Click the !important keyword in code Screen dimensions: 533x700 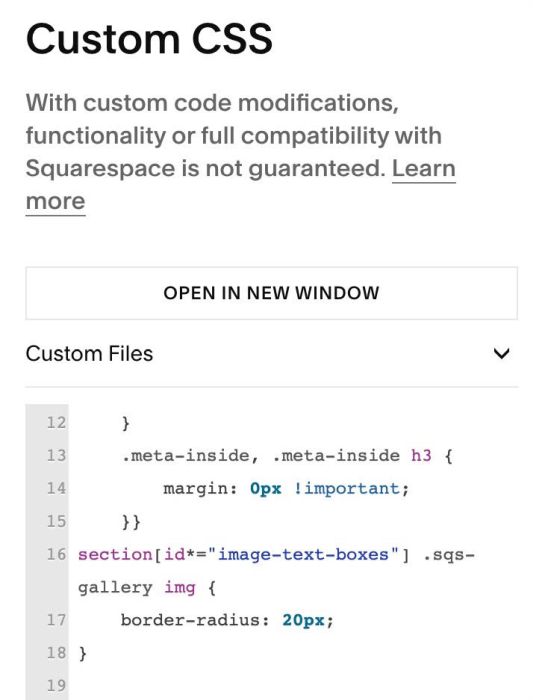(x=346, y=488)
